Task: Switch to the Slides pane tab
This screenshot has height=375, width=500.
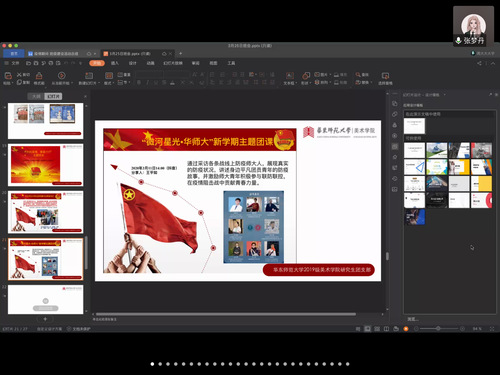Action: (x=53, y=96)
